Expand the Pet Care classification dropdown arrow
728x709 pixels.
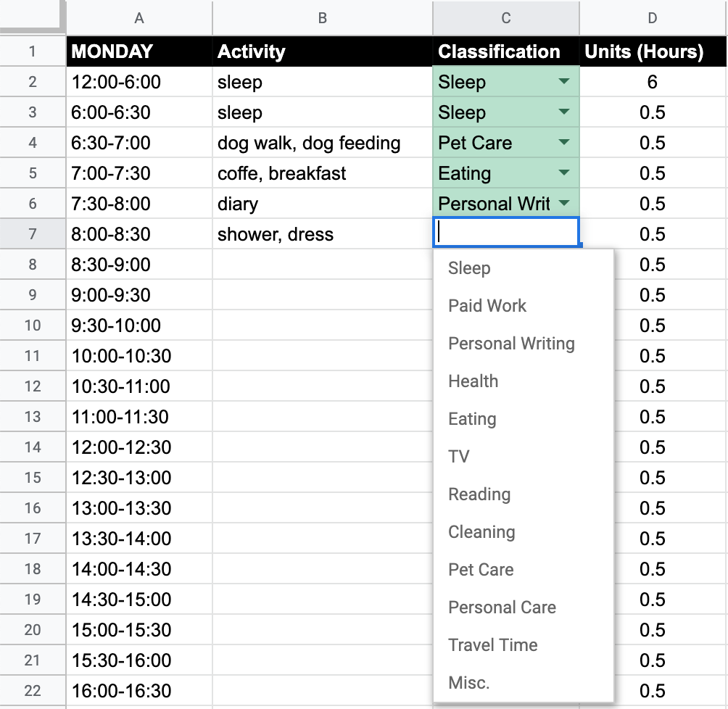[x=563, y=143]
